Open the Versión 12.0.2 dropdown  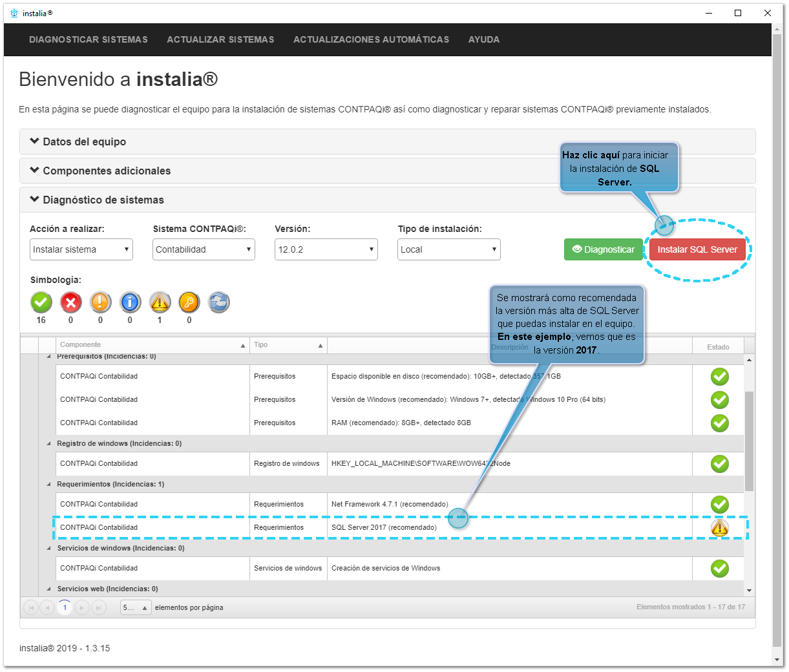click(326, 249)
